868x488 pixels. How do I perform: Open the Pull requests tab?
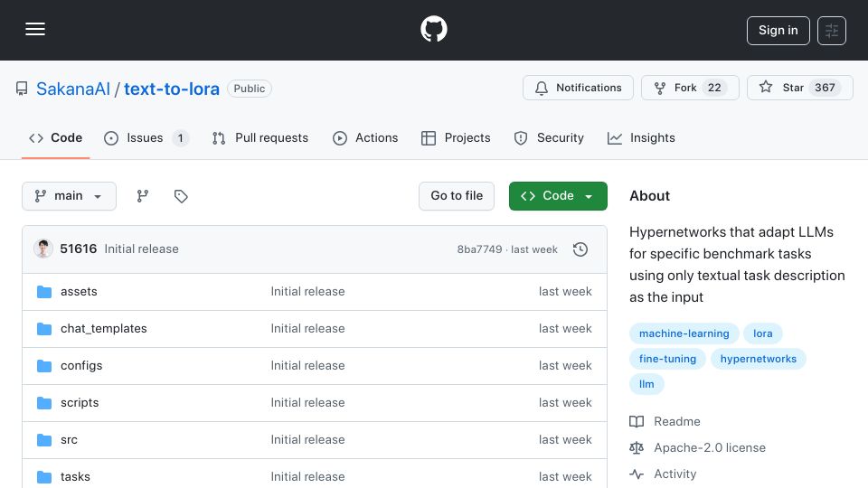[x=260, y=137]
